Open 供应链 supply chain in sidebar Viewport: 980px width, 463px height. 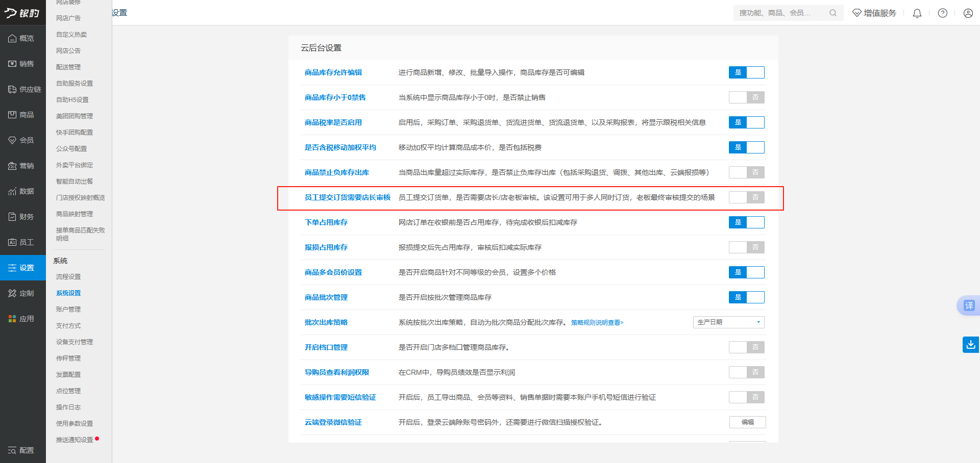tap(22, 89)
